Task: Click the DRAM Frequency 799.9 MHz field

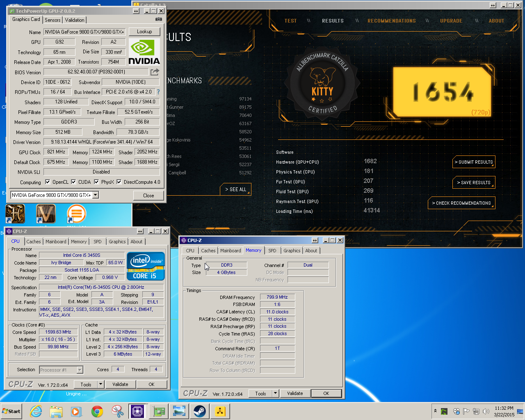Action: point(277,297)
